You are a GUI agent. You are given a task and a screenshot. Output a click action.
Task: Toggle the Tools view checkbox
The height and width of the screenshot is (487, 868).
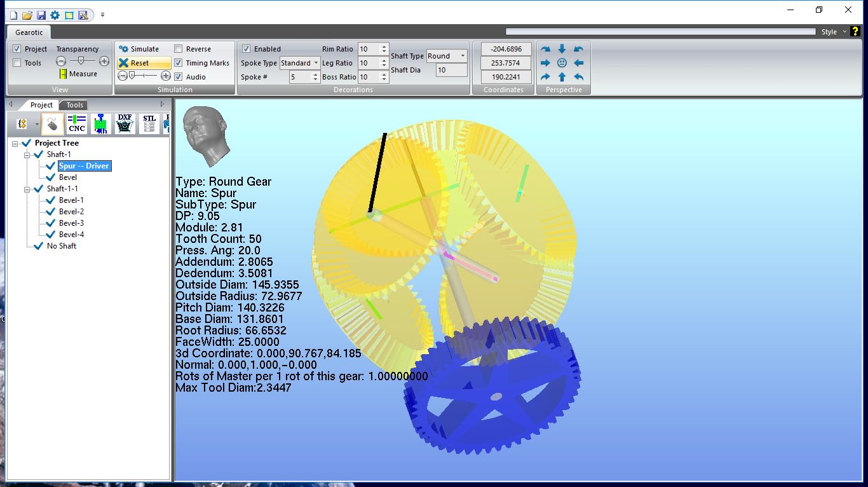point(17,63)
